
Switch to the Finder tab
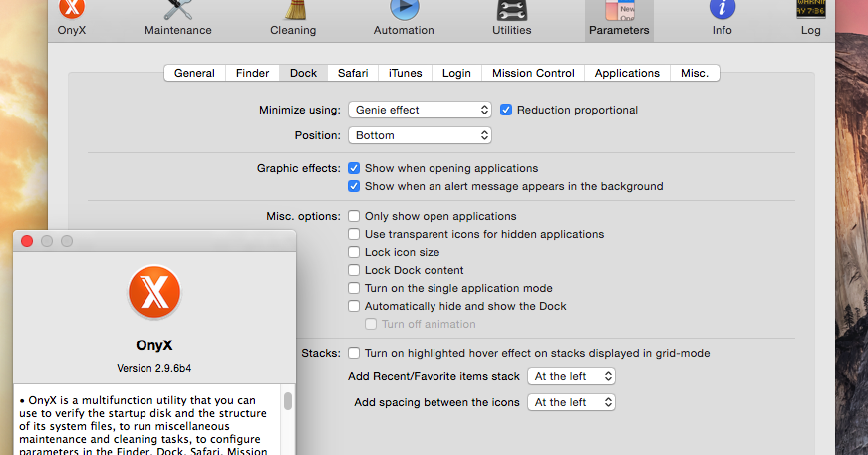252,73
